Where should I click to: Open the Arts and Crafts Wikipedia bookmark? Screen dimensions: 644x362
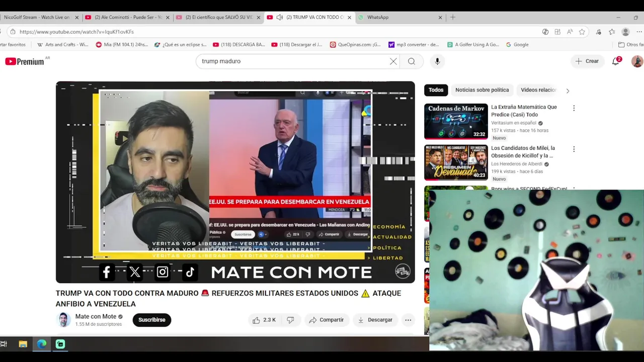click(63, 44)
